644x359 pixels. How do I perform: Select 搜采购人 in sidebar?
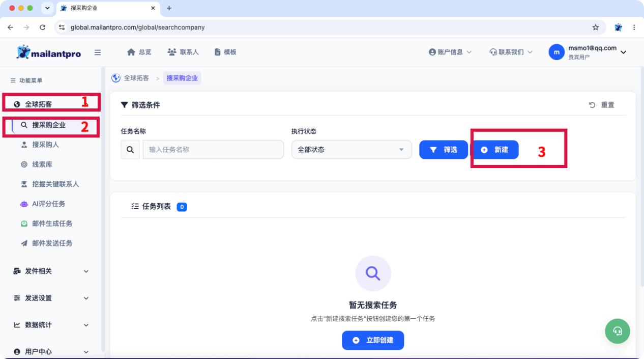46,145
